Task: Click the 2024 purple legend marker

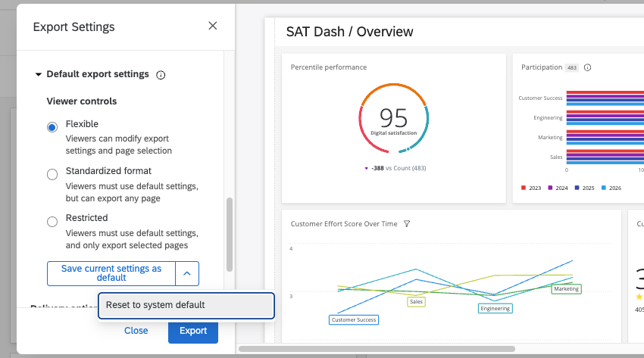Action: tap(550, 188)
